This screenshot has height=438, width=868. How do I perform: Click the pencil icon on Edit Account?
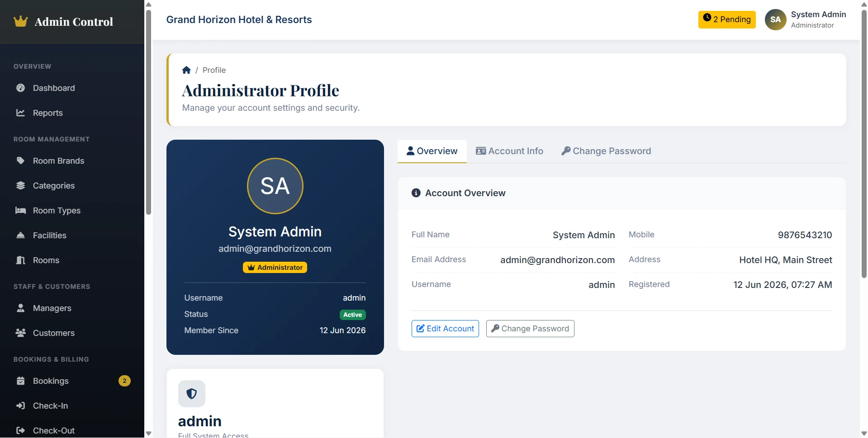pos(420,329)
